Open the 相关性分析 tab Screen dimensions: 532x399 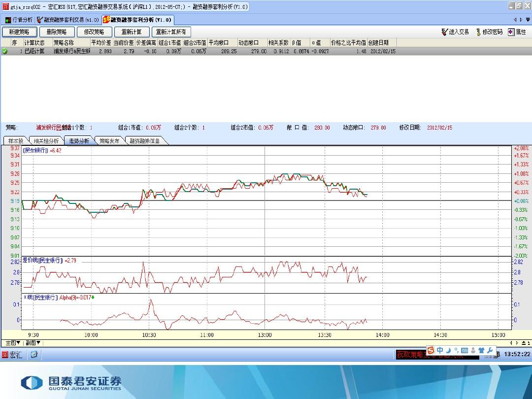[x=46, y=141]
